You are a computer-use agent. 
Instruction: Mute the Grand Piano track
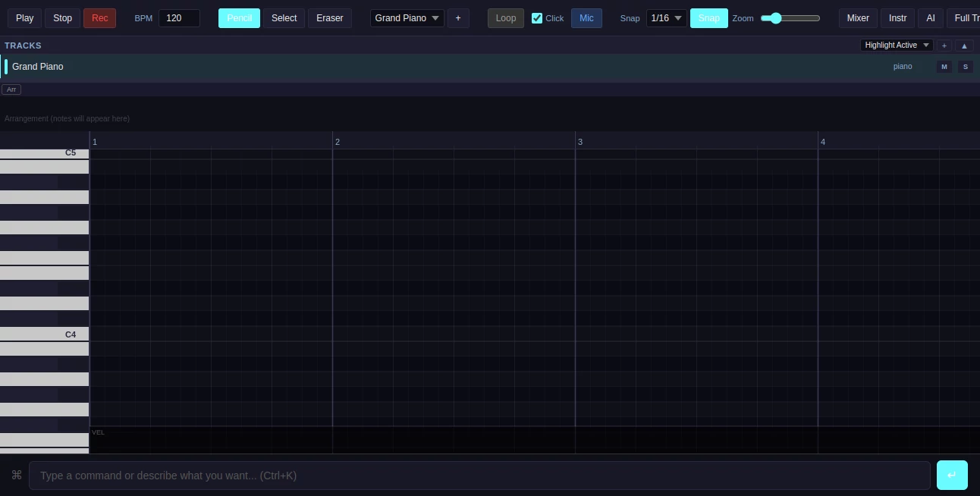(944, 67)
